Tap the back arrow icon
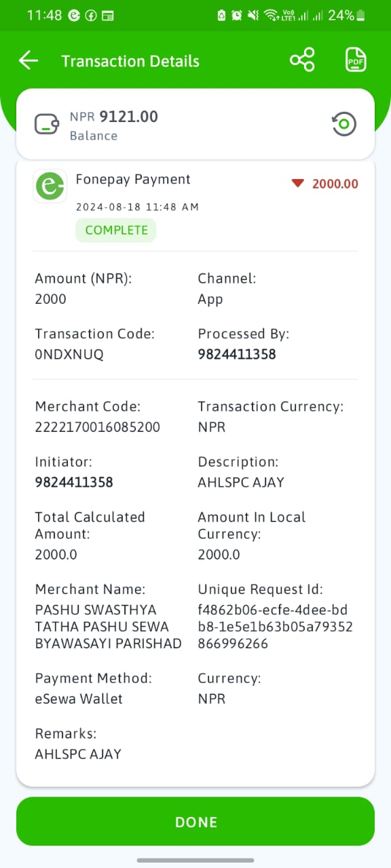 click(x=29, y=60)
